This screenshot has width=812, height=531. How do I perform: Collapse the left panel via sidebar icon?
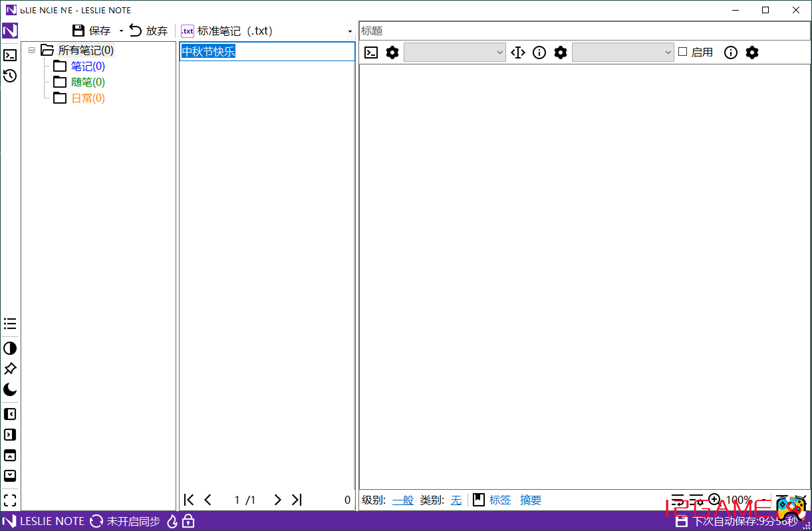10,414
